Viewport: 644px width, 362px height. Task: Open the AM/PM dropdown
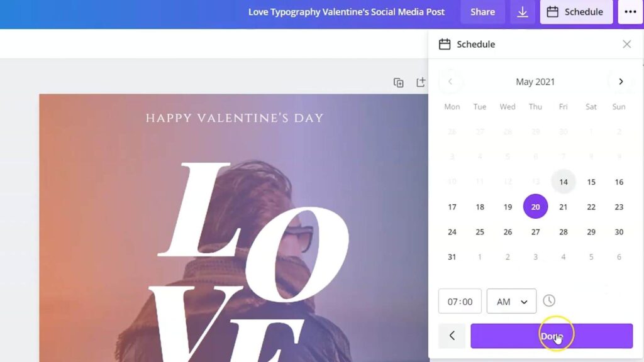click(511, 301)
